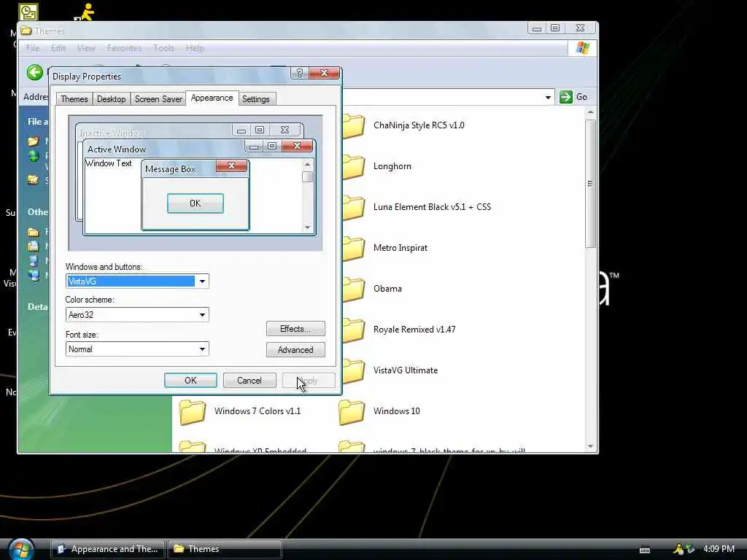Select the Windows 10 folder icon

point(352,412)
